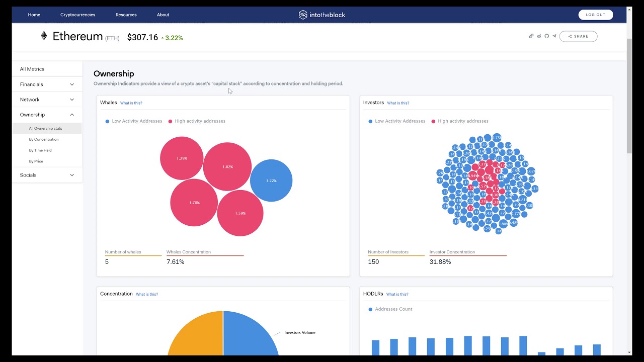644x362 pixels.
Task: Open the GitHub icon link
Action: (x=547, y=36)
